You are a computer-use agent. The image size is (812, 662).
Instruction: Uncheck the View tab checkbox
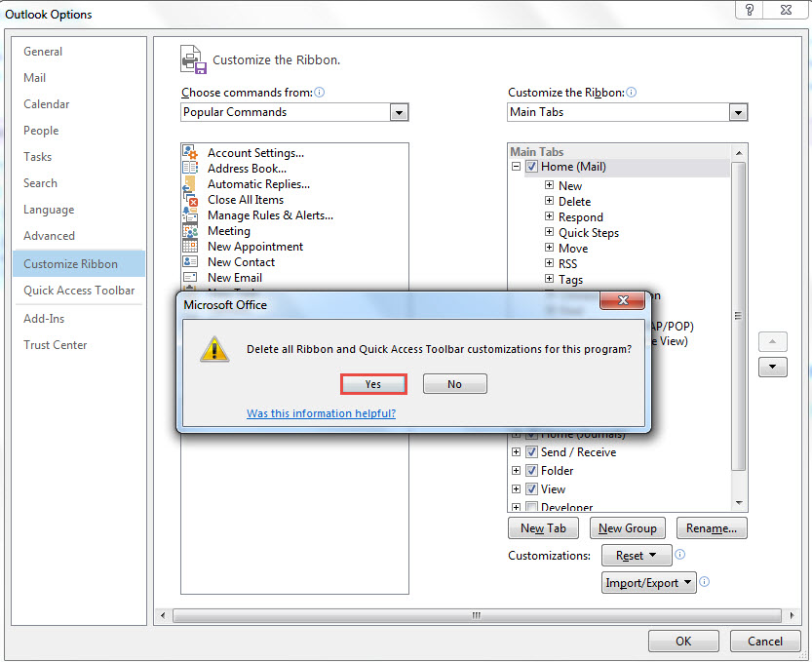click(x=531, y=489)
